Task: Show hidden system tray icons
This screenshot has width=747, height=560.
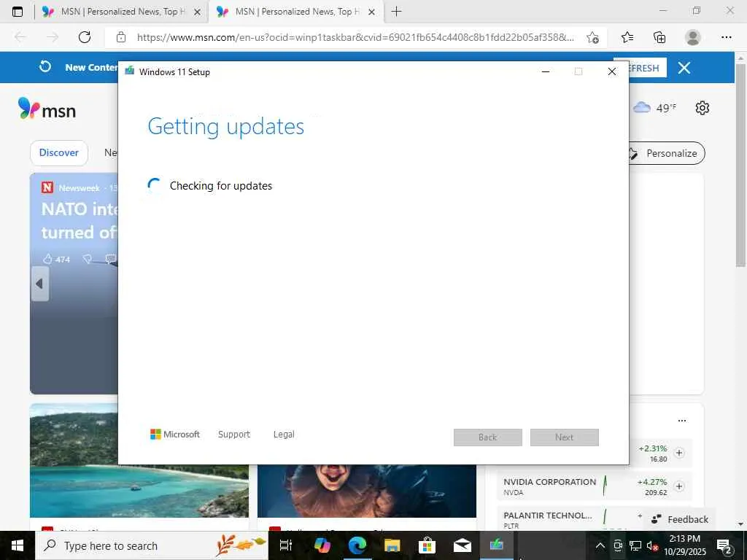Action: (600, 545)
